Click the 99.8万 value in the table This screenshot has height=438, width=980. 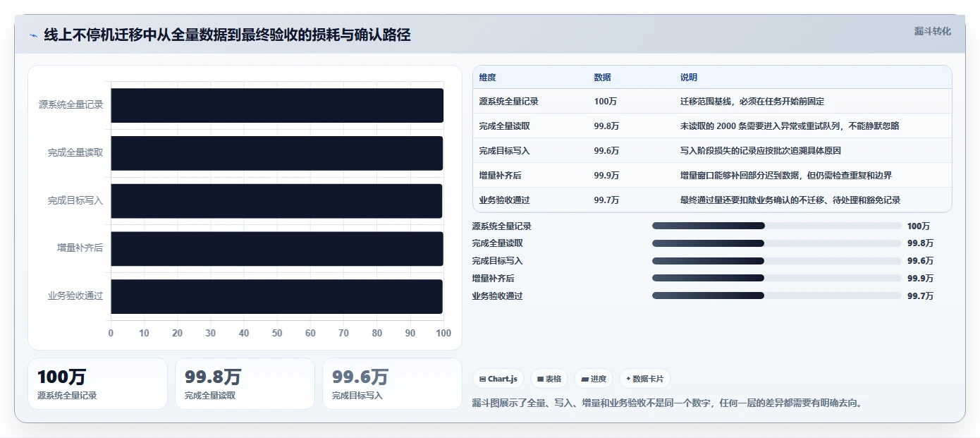(606, 126)
